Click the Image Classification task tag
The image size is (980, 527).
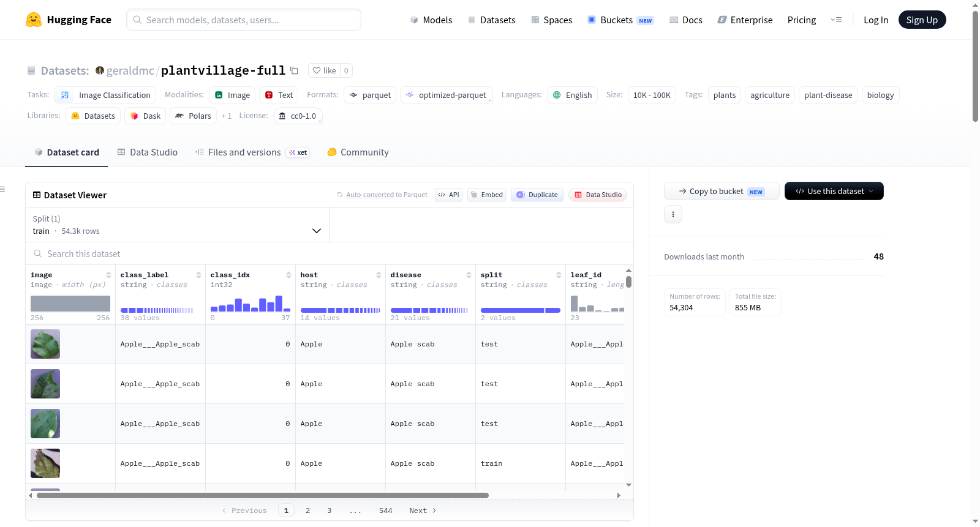[x=105, y=95]
